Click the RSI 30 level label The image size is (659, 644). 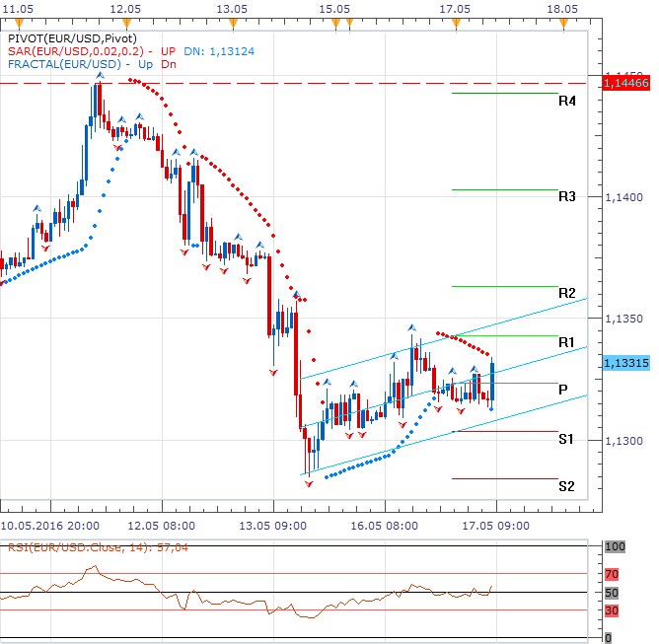[612, 610]
